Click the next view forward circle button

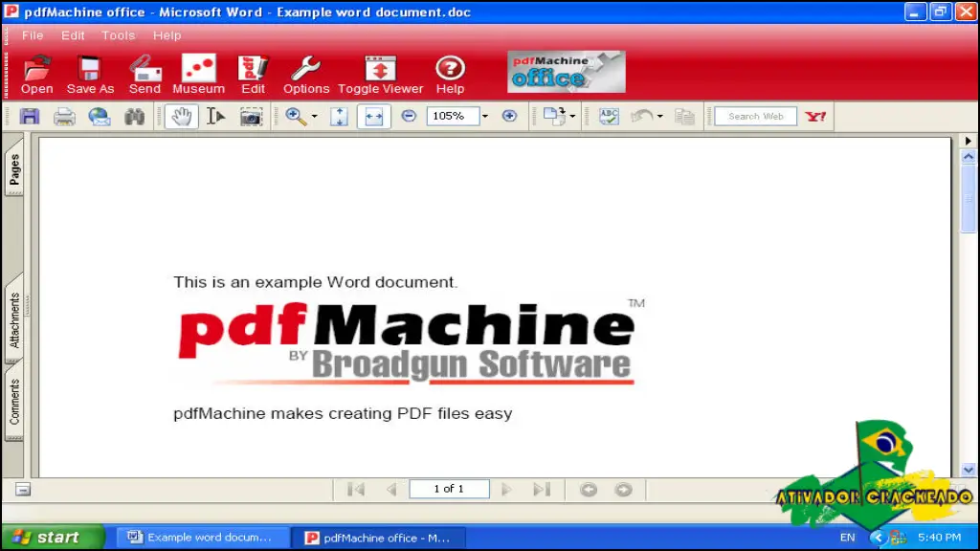623,489
